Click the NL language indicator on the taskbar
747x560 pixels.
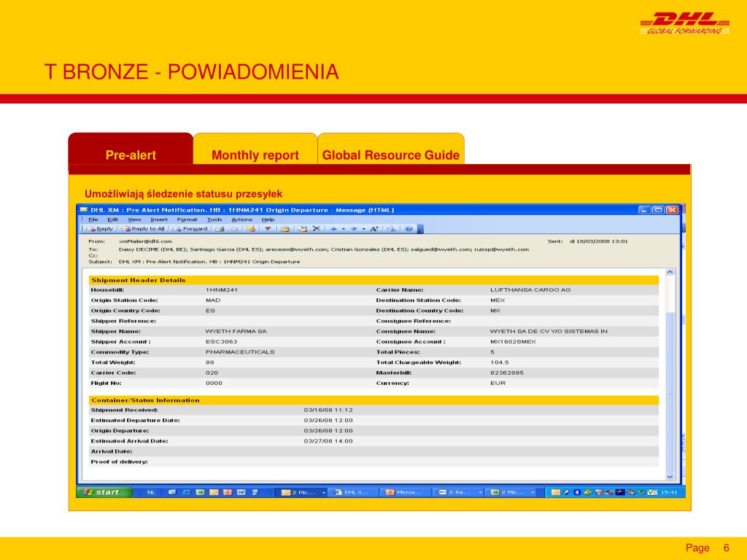pyautogui.click(x=150, y=492)
